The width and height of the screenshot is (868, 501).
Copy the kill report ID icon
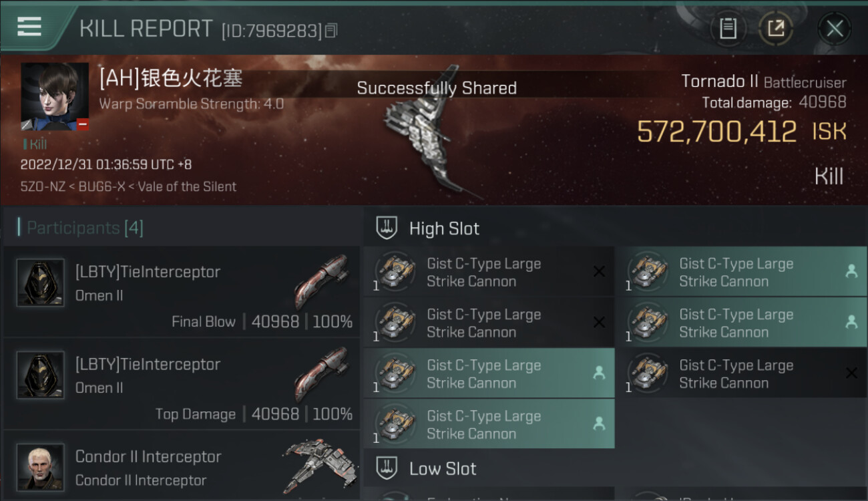click(x=331, y=30)
